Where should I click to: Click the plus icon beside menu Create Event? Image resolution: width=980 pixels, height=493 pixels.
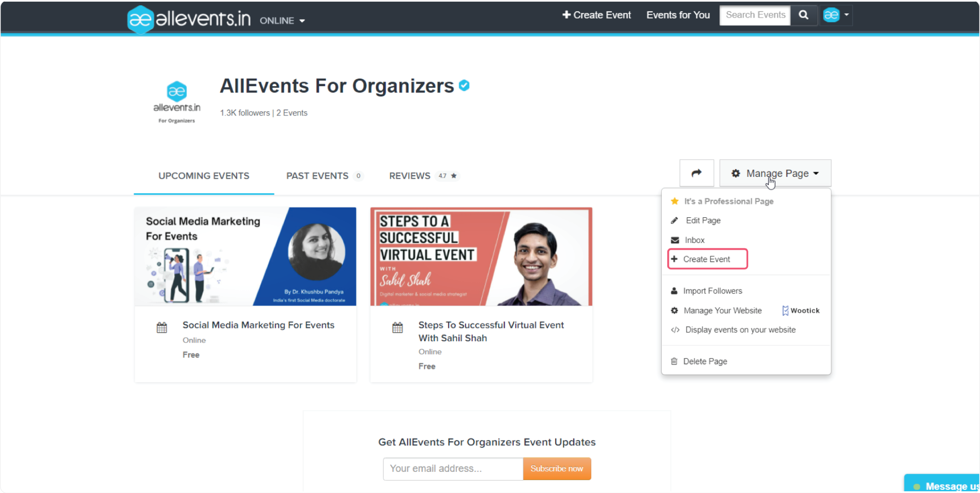(674, 259)
